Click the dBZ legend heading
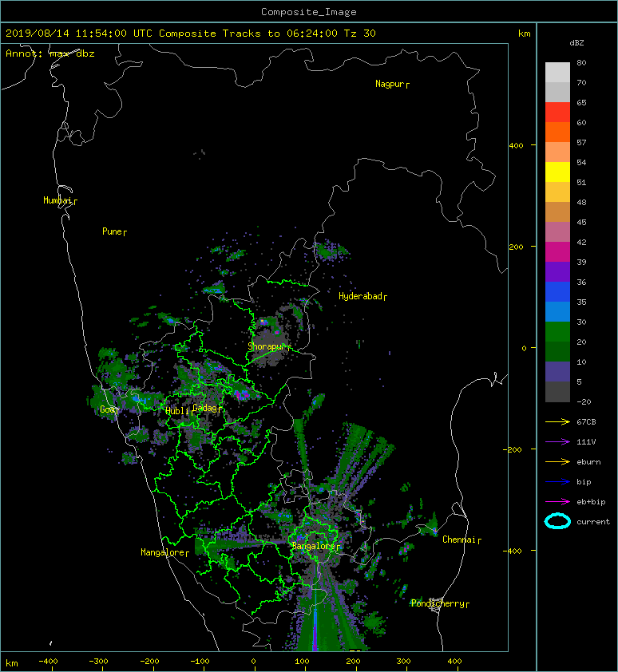 (x=576, y=43)
